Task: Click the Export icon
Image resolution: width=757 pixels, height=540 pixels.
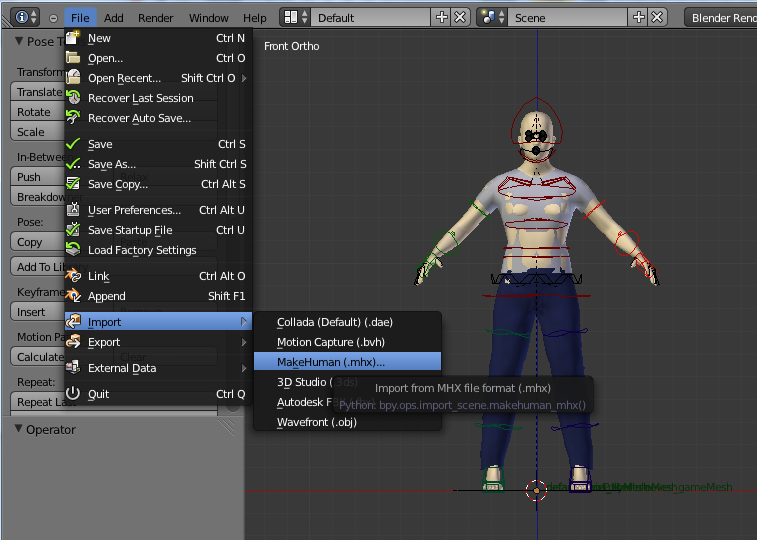Action: tap(73, 342)
